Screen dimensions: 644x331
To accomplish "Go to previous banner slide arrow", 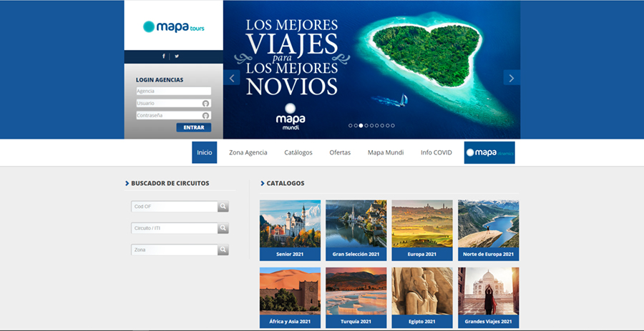I will point(232,77).
